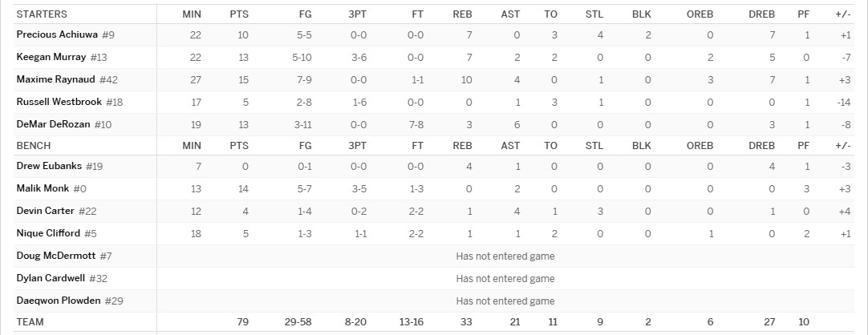
Task: Open Russell Westbrook player page
Action: coord(59,102)
